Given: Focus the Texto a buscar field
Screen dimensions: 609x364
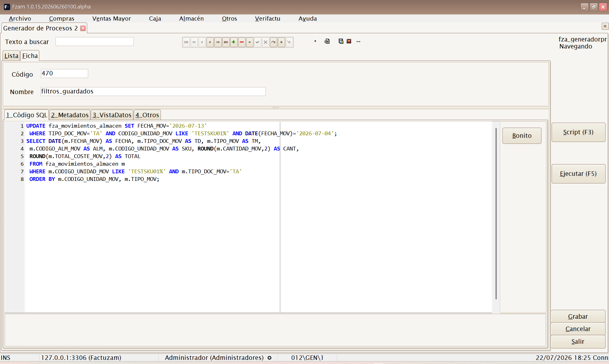Looking at the screenshot, I should point(95,42).
